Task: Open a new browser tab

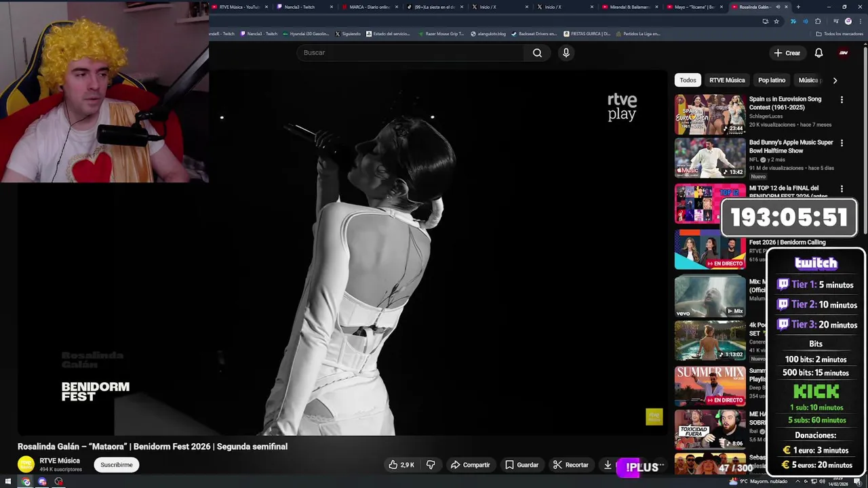Action: (797, 7)
